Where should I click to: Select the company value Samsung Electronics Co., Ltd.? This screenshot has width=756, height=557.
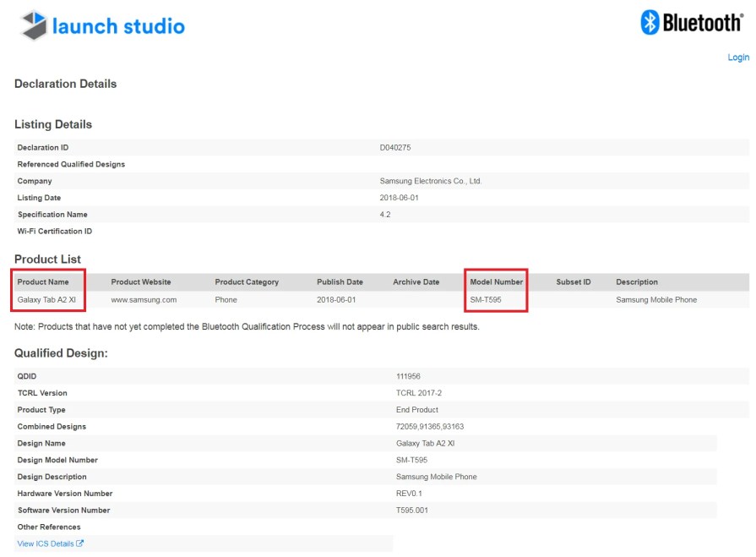tap(431, 181)
